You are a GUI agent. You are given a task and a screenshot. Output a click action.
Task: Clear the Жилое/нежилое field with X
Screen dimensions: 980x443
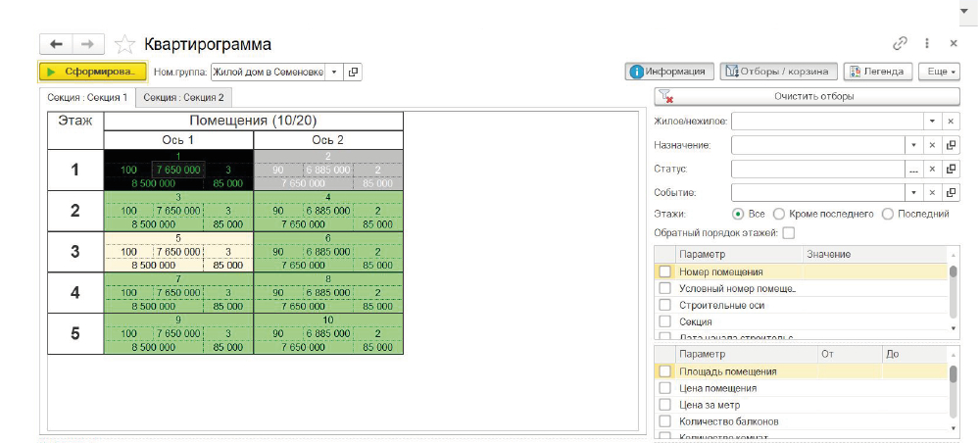(x=951, y=121)
